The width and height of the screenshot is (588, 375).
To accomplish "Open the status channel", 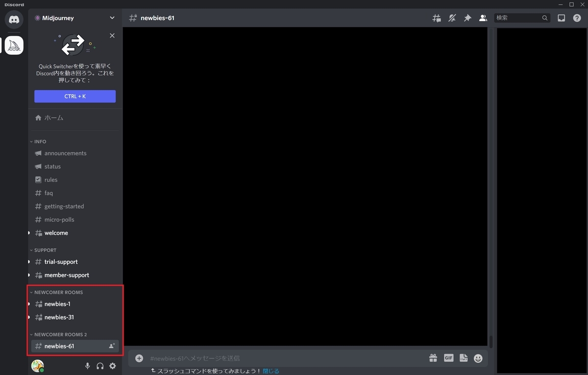I will 75,166.
